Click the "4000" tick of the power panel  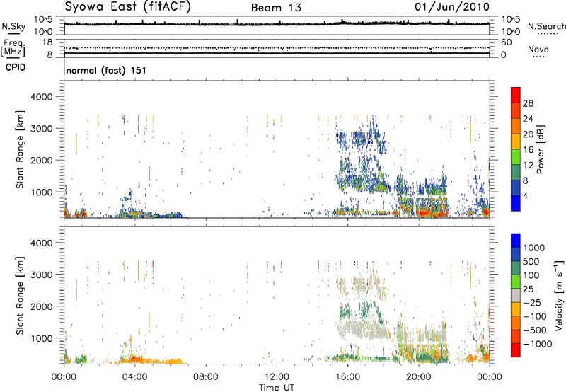point(42,97)
